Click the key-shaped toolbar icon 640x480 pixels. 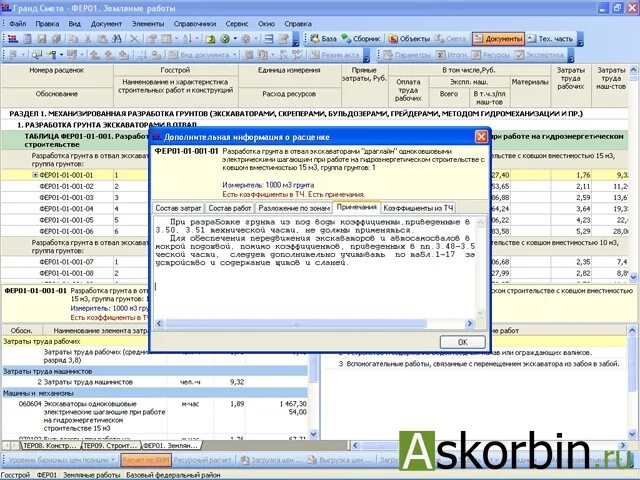pos(51,55)
